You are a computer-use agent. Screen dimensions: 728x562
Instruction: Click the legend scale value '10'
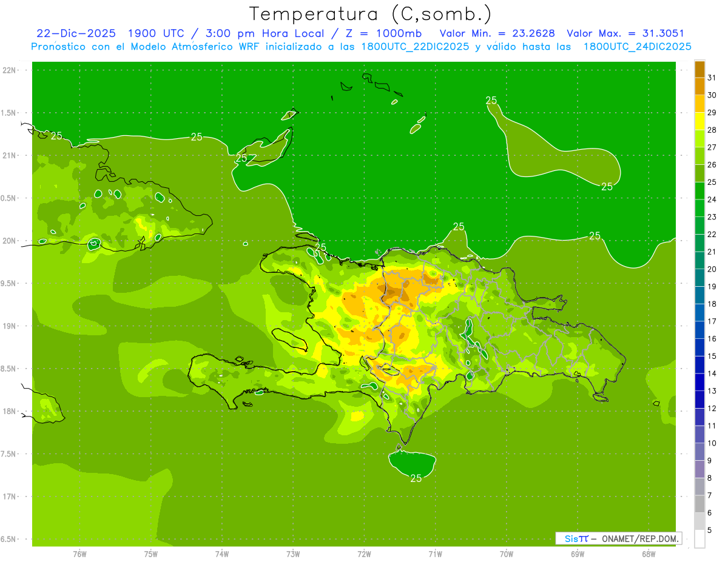pos(712,443)
